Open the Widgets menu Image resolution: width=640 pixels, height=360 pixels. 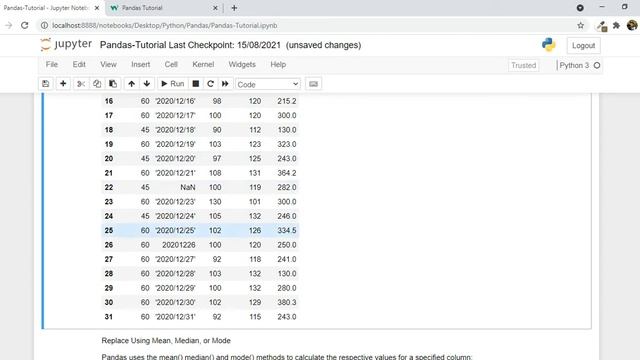point(242,64)
